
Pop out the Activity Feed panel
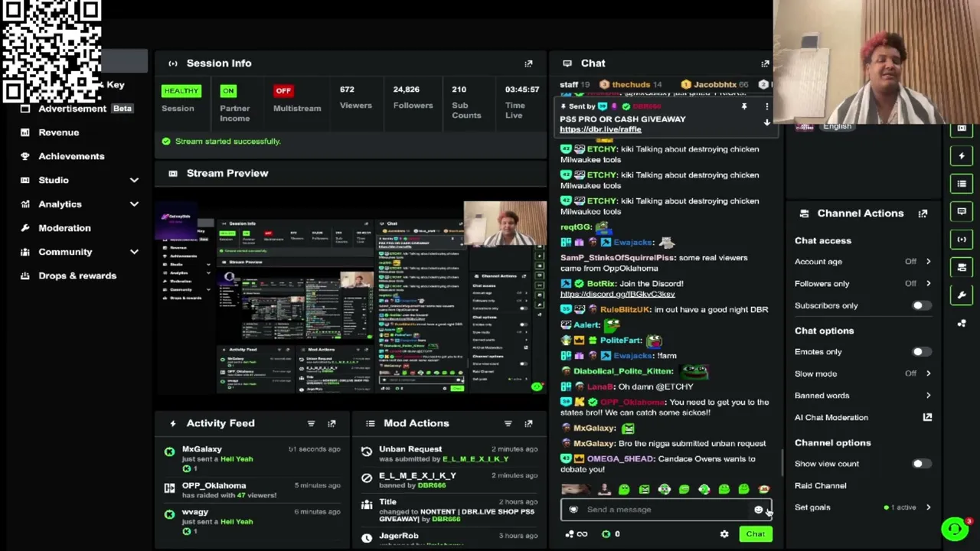(x=332, y=423)
